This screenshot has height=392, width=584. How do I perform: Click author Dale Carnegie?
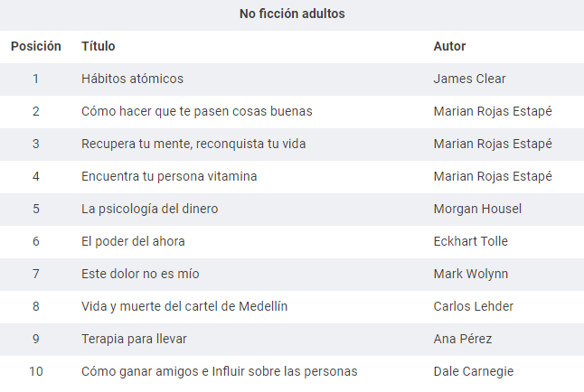pos(474,371)
